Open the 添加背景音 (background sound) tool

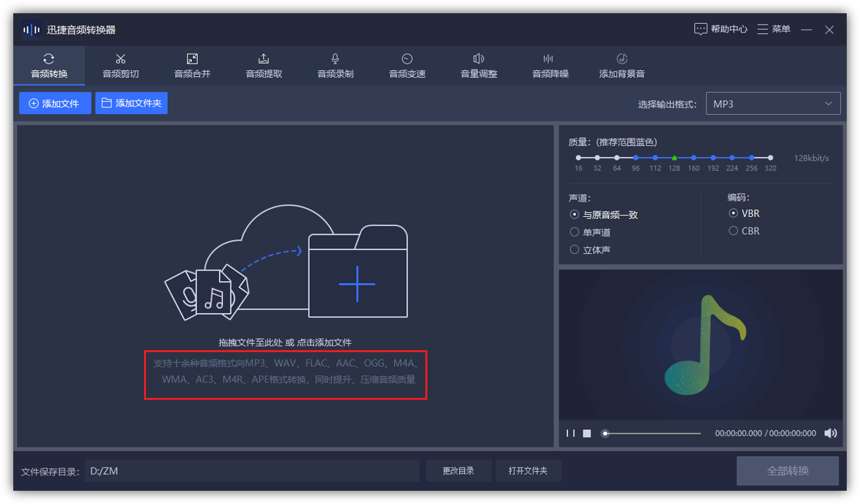pos(622,66)
